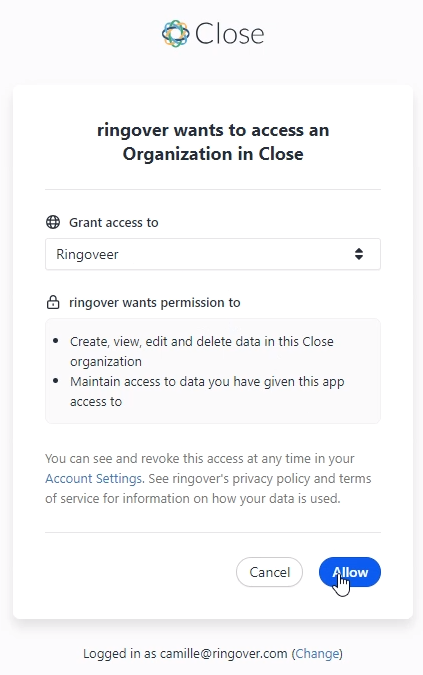Click the globe icon beside Grant access
Screen dimensions: 423x675
(53, 222)
